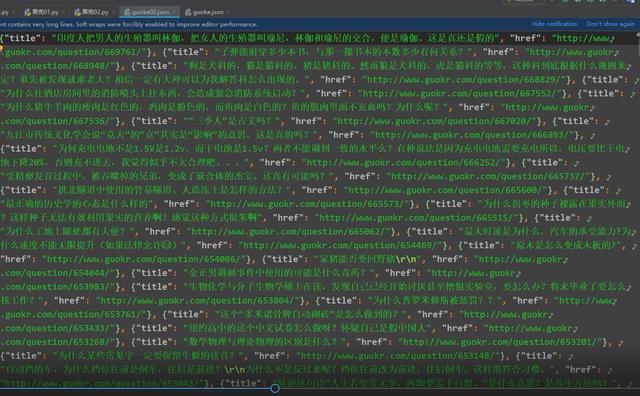The width and height of the screenshot is (640, 396).
Task: Click the URL ending question/669761/
Action: (75, 52)
